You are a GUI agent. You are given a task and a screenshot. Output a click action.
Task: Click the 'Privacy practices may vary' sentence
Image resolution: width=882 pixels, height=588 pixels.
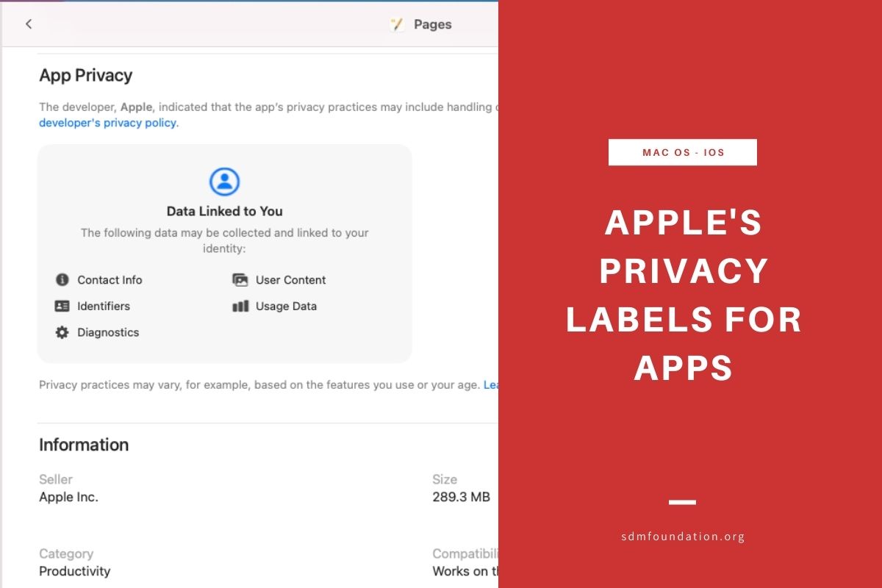pos(259,384)
